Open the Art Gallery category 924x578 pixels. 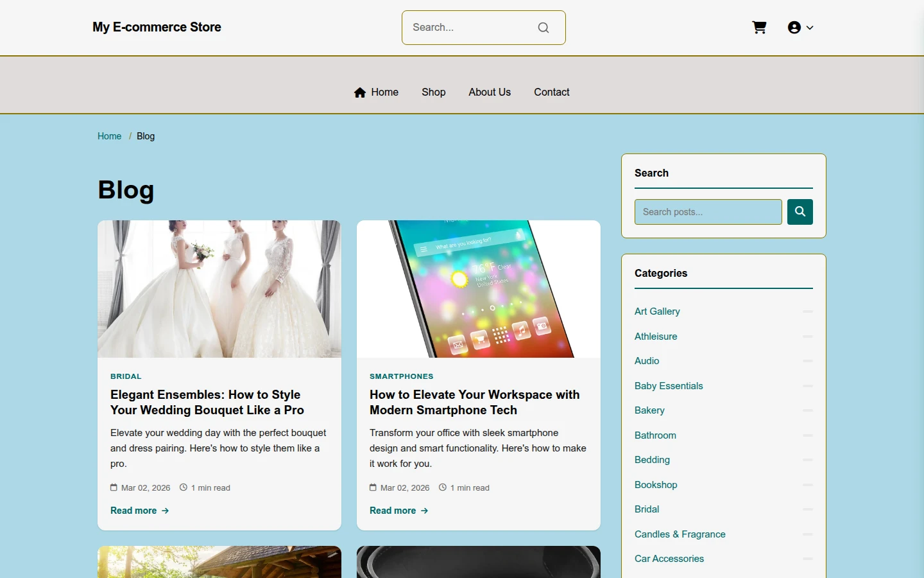point(657,311)
